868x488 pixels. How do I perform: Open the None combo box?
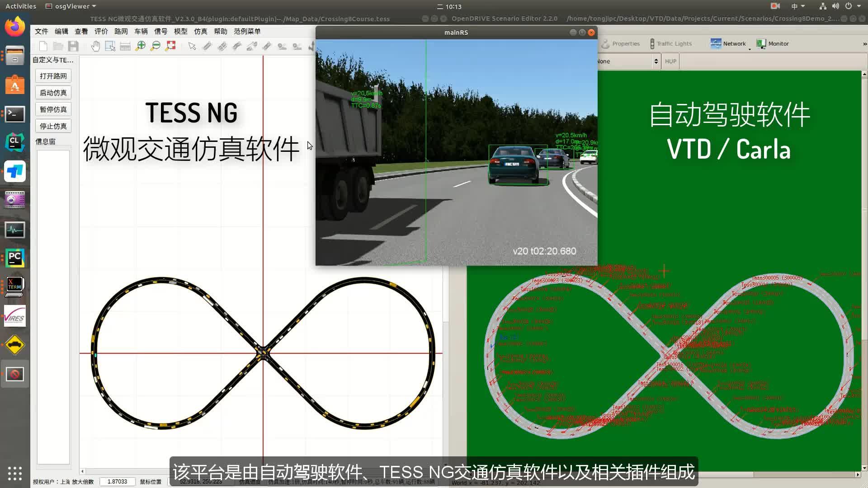click(x=627, y=61)
